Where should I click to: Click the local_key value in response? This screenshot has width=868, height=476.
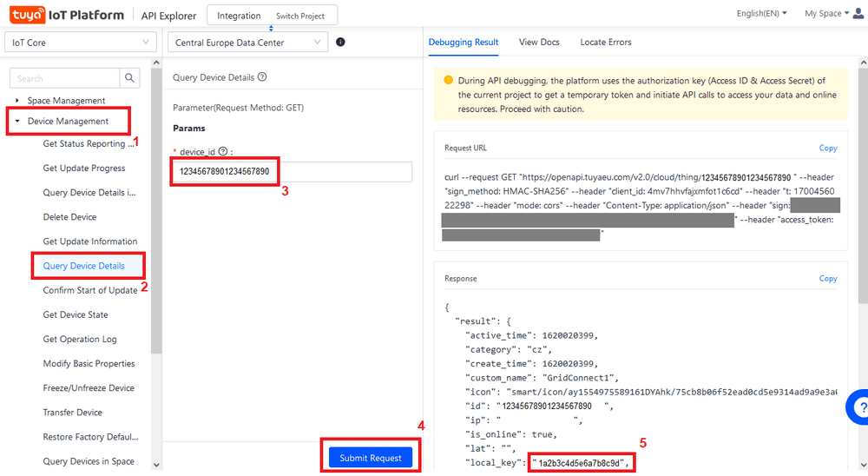[582, 463]
